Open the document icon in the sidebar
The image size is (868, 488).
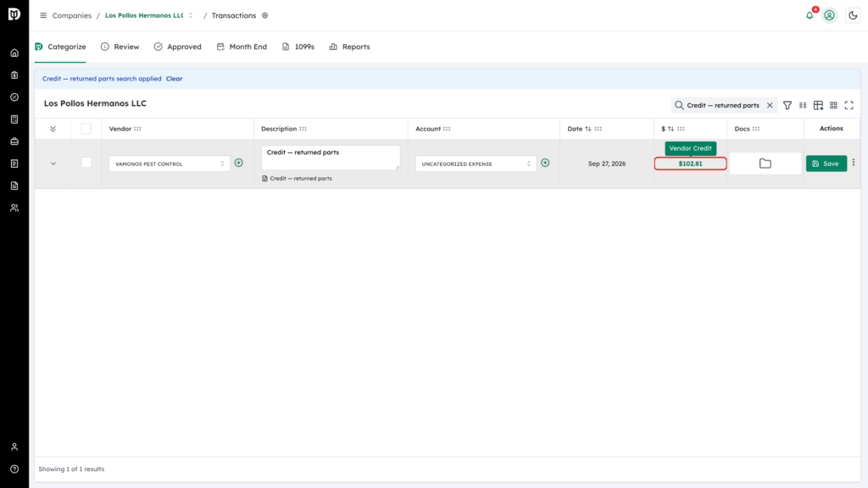[x=14, y=186]
